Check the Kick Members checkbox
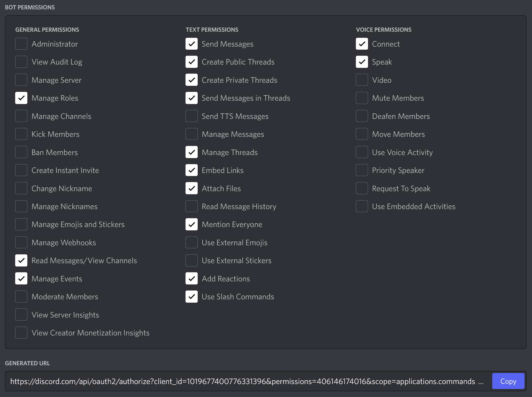 click(x=21, y=134)
